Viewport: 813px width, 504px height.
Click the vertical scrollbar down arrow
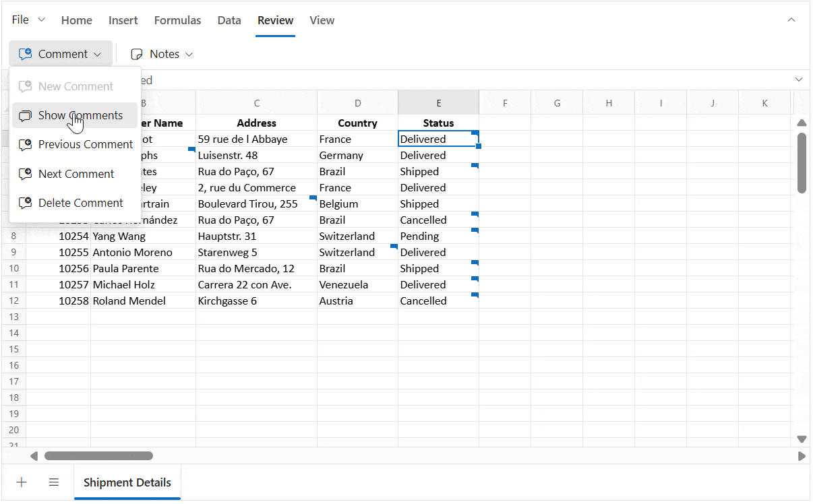802,439
